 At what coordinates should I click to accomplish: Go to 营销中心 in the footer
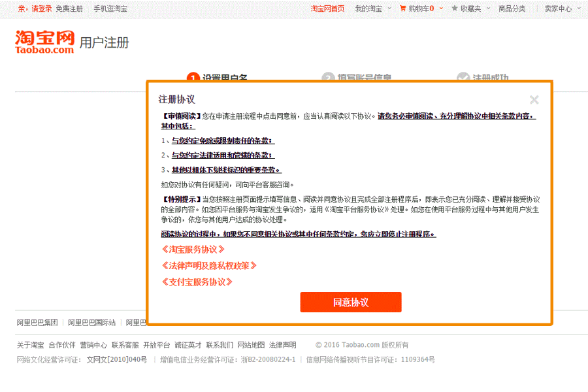[x=93, y=345]
